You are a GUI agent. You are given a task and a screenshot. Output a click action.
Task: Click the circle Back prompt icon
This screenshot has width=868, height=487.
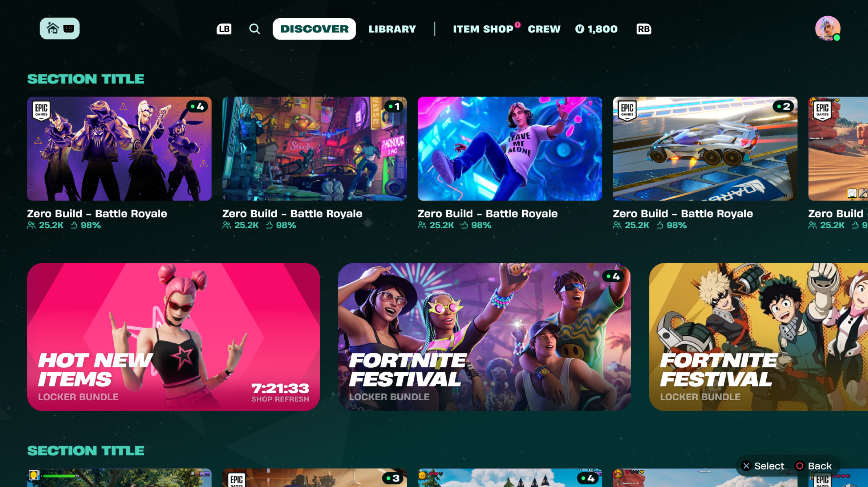tap(799, 466)
